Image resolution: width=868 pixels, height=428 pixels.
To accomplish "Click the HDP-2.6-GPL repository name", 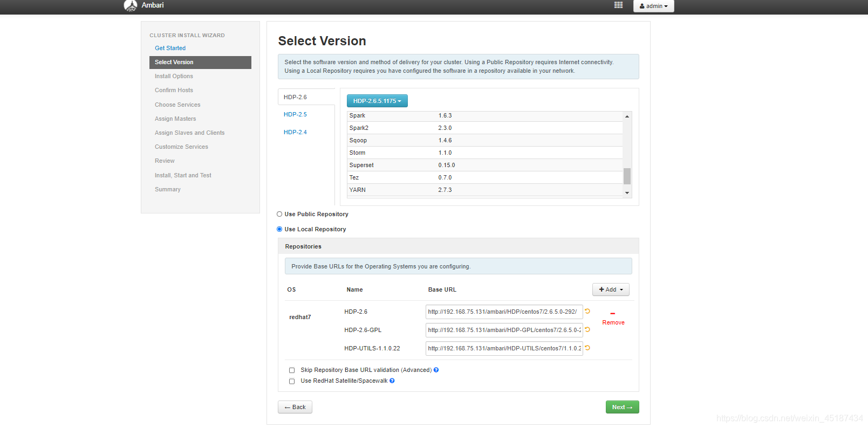I will pos(363,330).
